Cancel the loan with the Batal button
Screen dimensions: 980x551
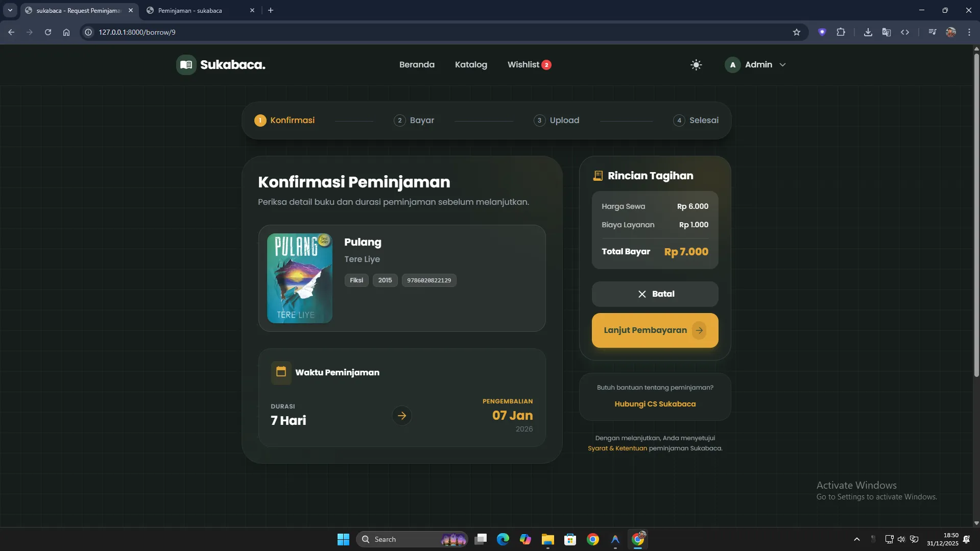(x=655, y=294)
